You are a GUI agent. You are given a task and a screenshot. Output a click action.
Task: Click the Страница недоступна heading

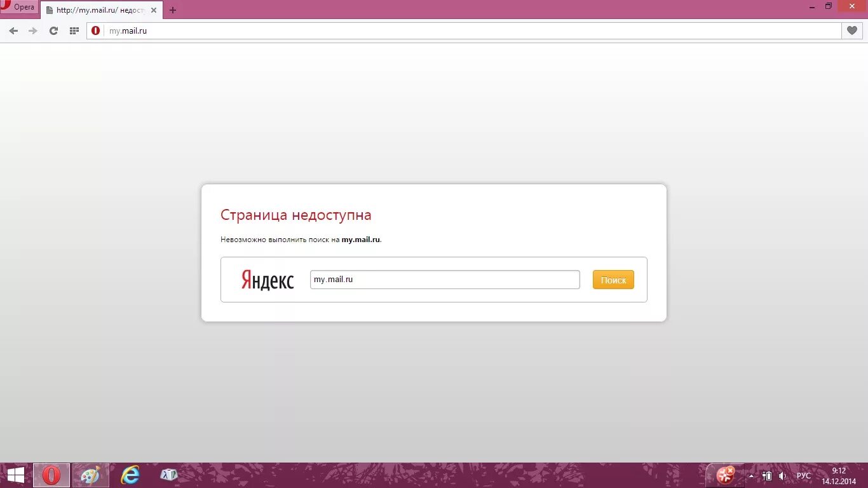[x=296, y=215]
